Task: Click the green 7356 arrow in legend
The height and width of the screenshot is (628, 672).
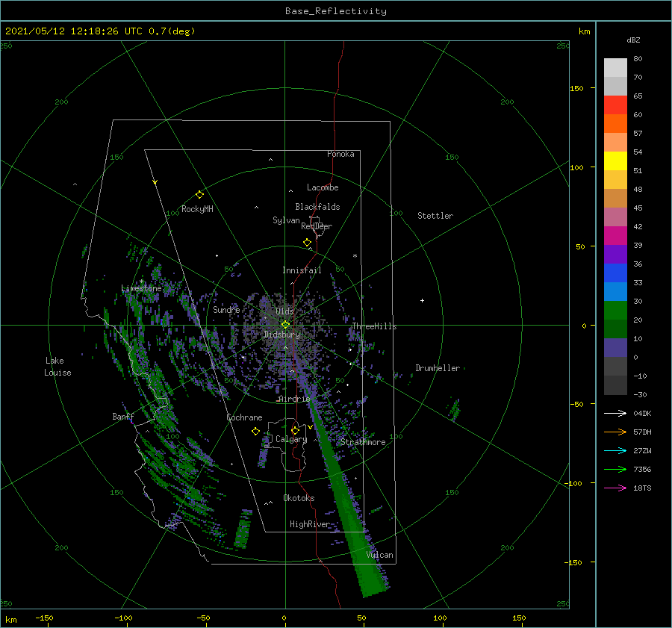Action: coord(615,470)
